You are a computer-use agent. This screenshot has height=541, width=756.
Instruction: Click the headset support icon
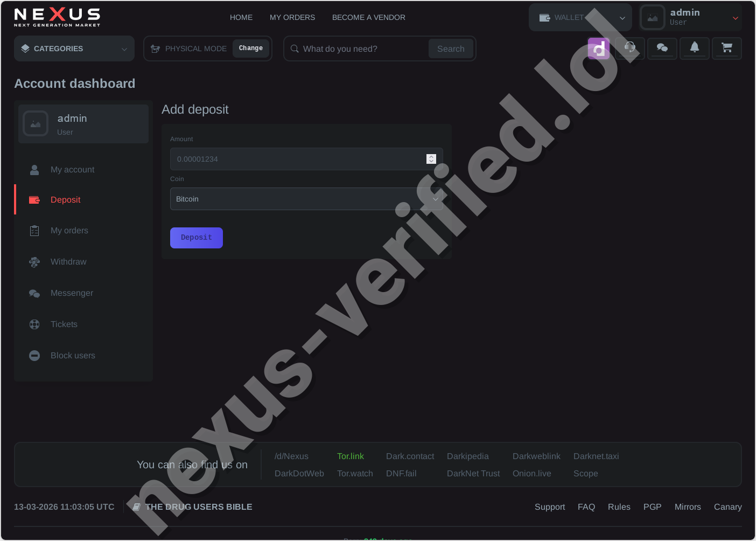click(629, 48)
